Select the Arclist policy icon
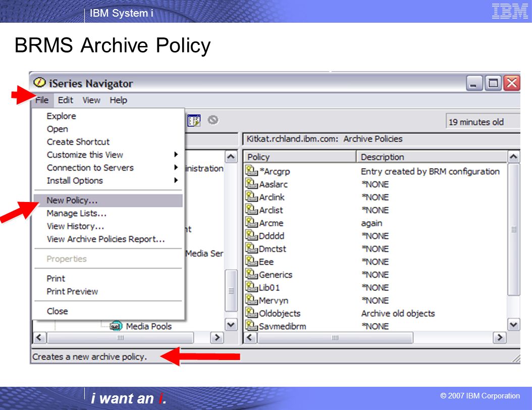532x410 pixels. 251,210
